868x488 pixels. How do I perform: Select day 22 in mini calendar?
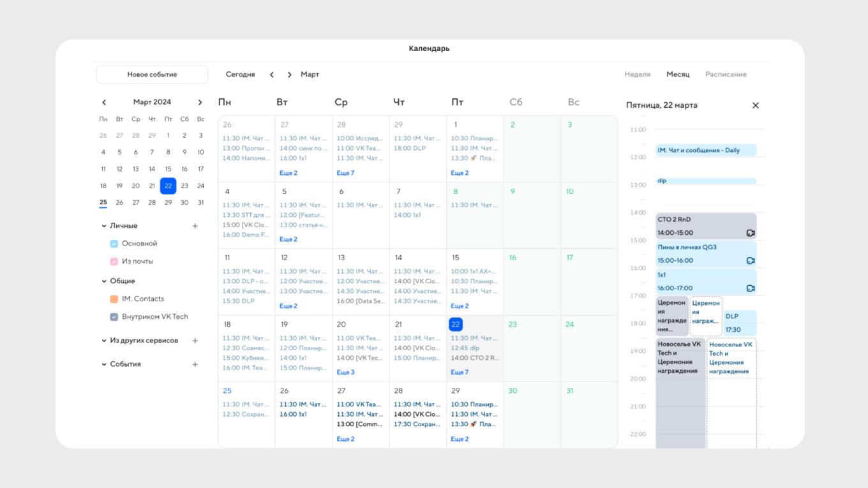(x=168, y=186)
